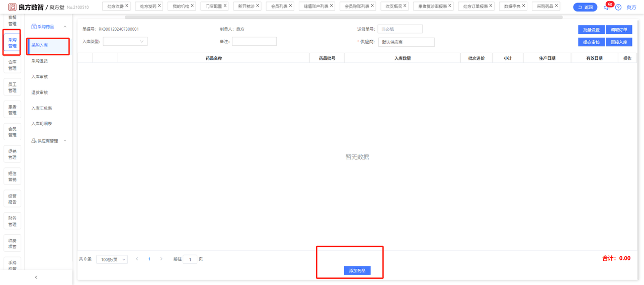Click the 提交审核 button
The width and height of the screenshot is (644, 285).
(x=591, y=42)
